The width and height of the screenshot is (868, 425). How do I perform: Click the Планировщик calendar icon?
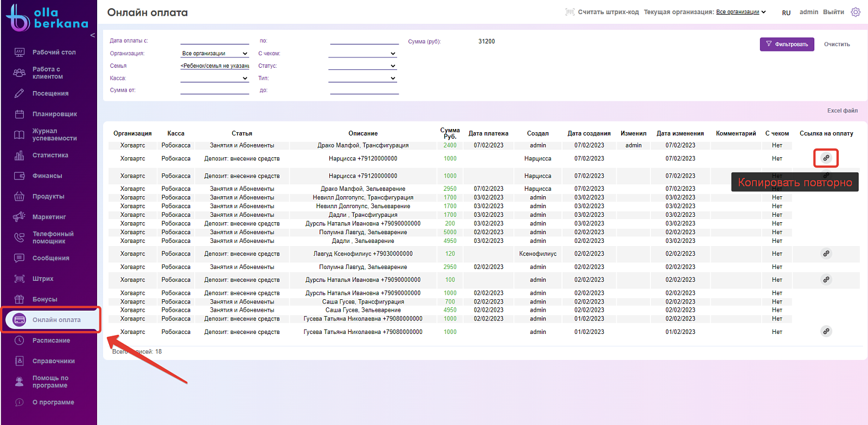coord(20,114)
